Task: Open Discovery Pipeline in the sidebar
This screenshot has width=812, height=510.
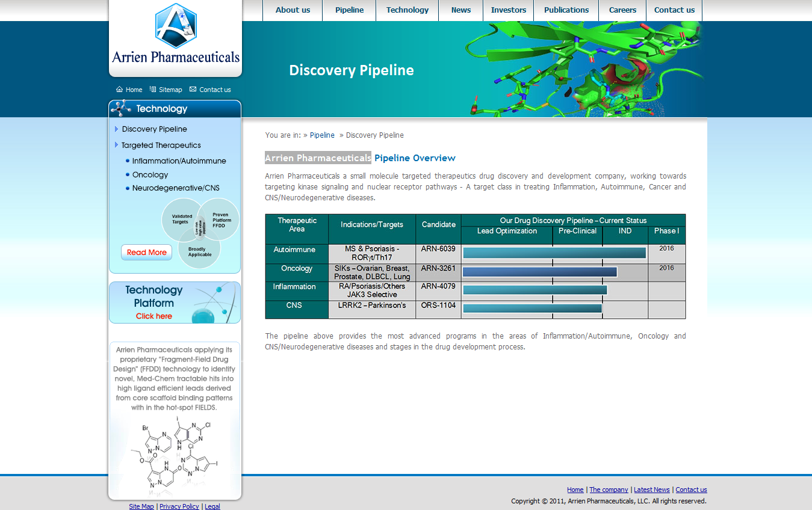Action: coord(154,129)
